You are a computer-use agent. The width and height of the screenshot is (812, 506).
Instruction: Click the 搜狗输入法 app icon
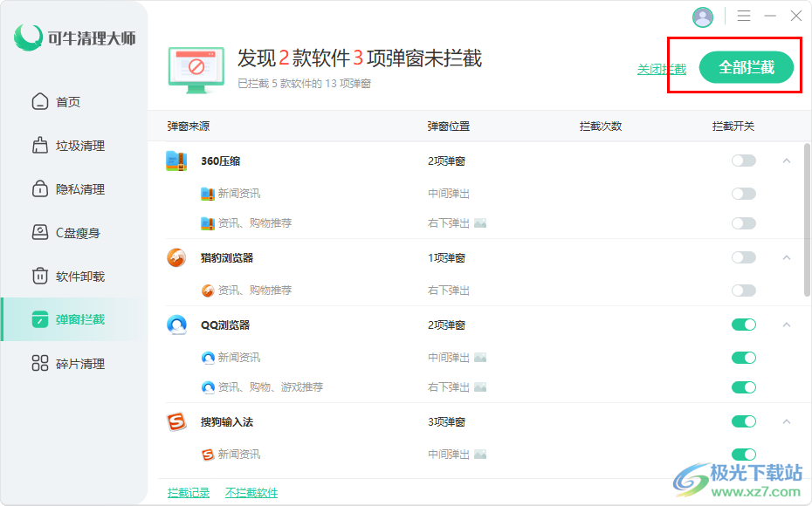(176, 421)
